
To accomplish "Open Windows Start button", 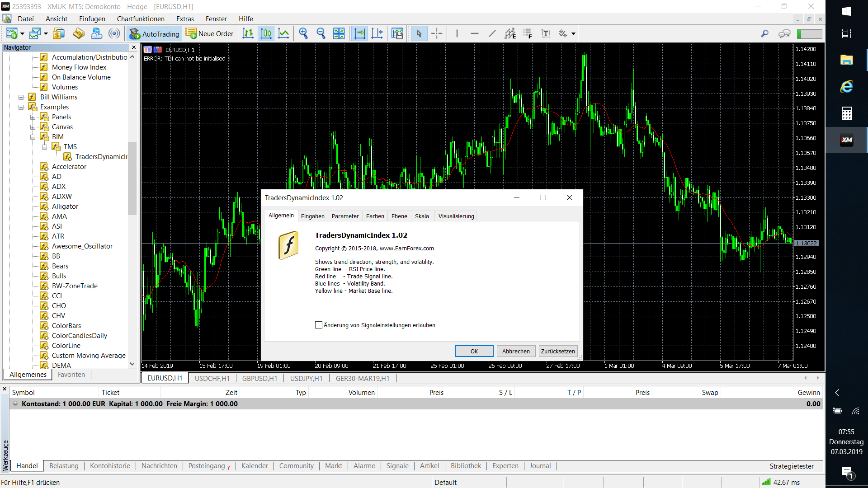I will click(847, 11).
